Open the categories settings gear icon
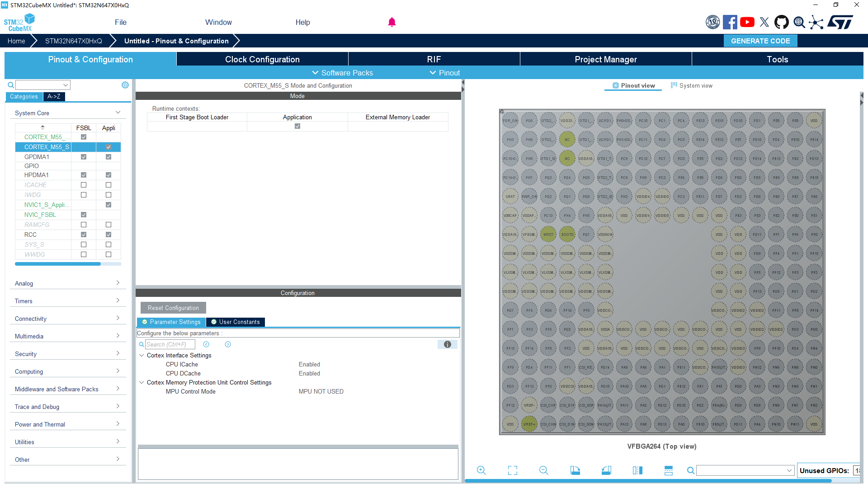Image resolution: width=868 pixels, height=488 pixels. coord(125,85)
